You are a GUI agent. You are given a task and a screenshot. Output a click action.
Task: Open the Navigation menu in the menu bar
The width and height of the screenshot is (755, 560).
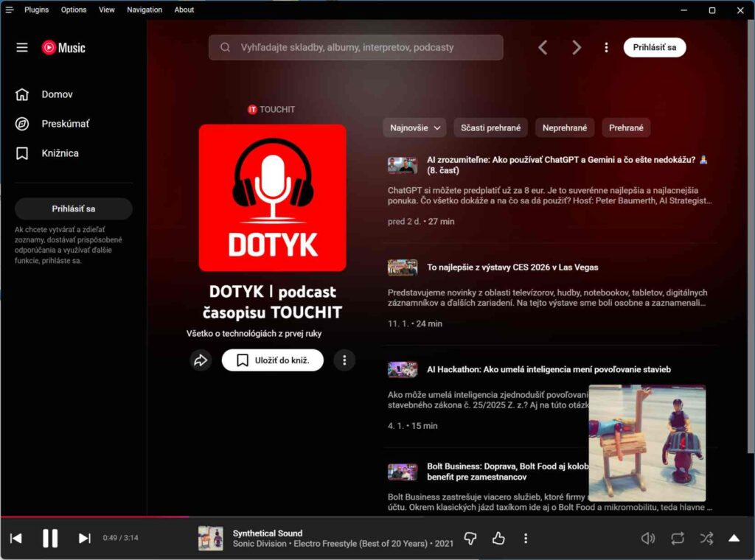144,10
